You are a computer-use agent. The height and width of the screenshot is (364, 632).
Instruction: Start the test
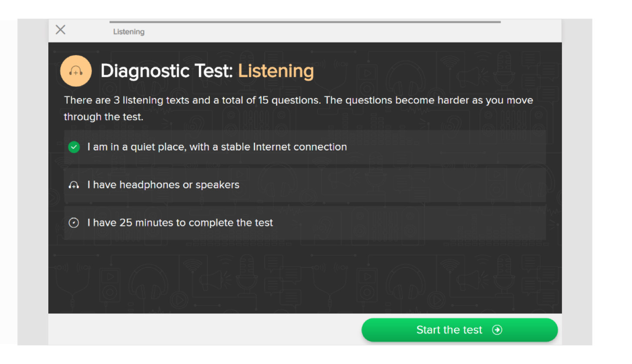(x=460, y=330)
